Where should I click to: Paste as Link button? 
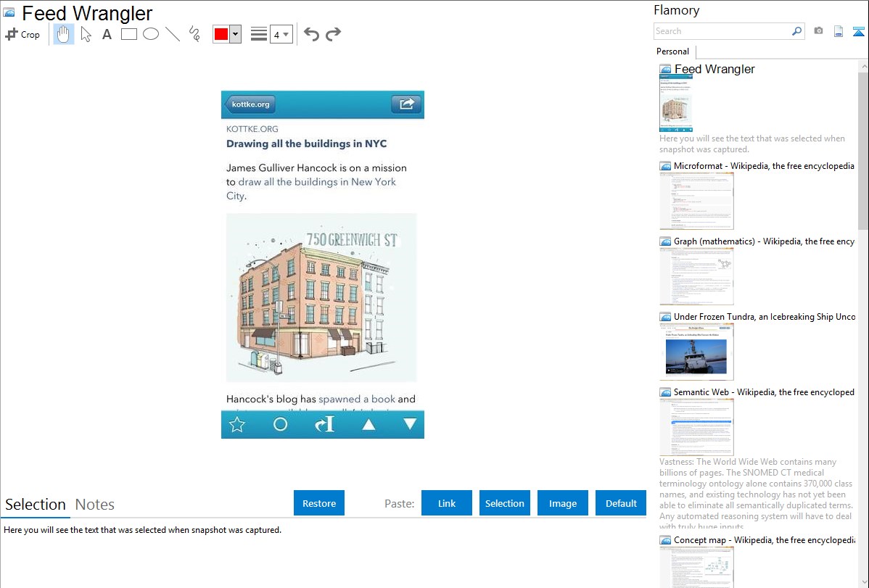[447, 503]
